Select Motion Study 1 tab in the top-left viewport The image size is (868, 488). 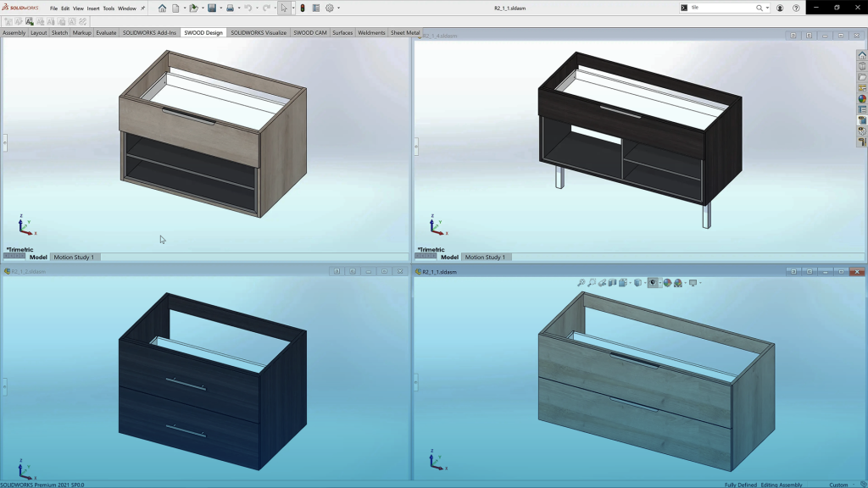(73, 257)
